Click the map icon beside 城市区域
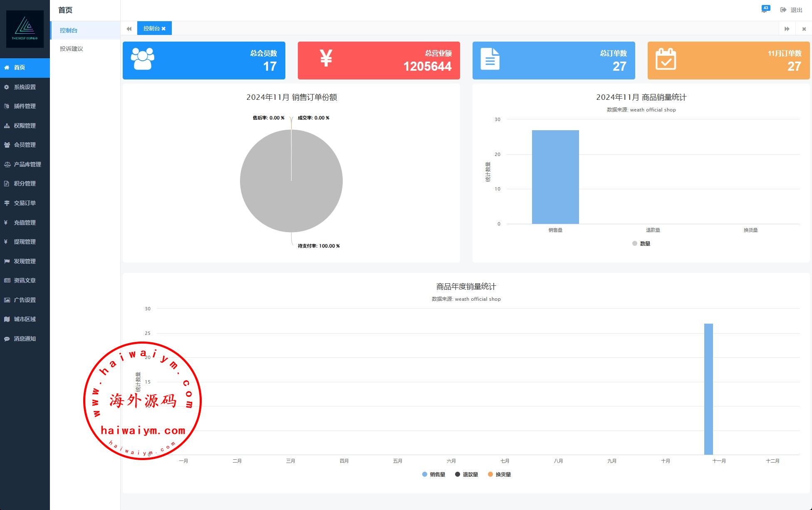This screenshot has width=812, height=510. pyautogui.click(x=7, y=319)
